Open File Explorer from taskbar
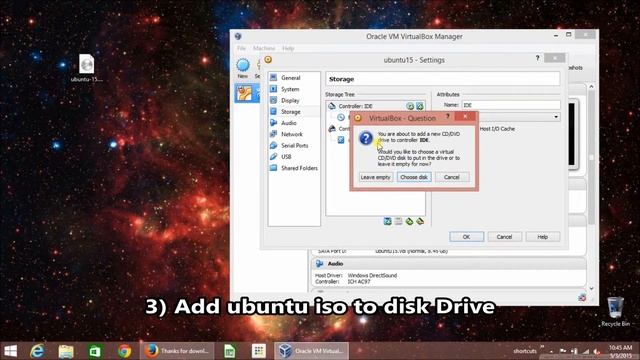The width and height of the screenshot is (640, 360). (66, 351)
